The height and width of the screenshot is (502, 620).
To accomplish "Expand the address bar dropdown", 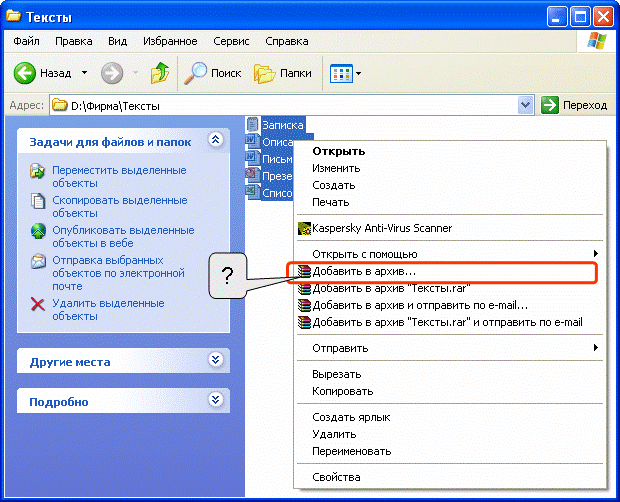I will pyautogui.click(x=525, y=105).
